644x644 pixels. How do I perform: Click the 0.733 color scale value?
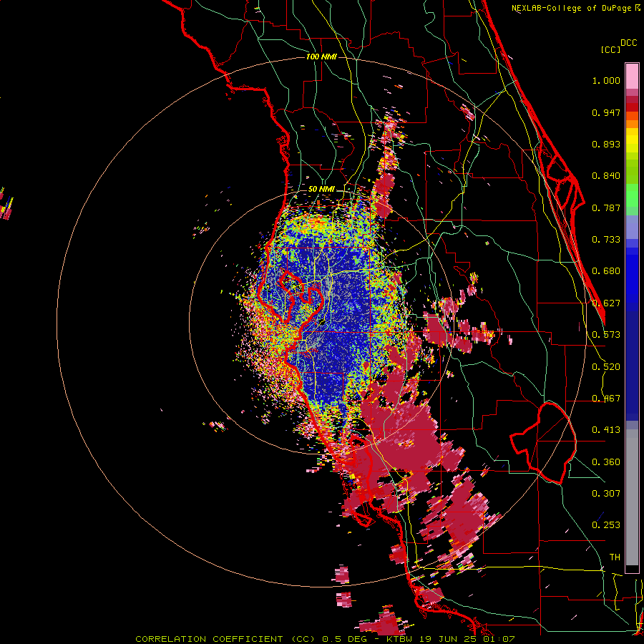pos(606,240)
